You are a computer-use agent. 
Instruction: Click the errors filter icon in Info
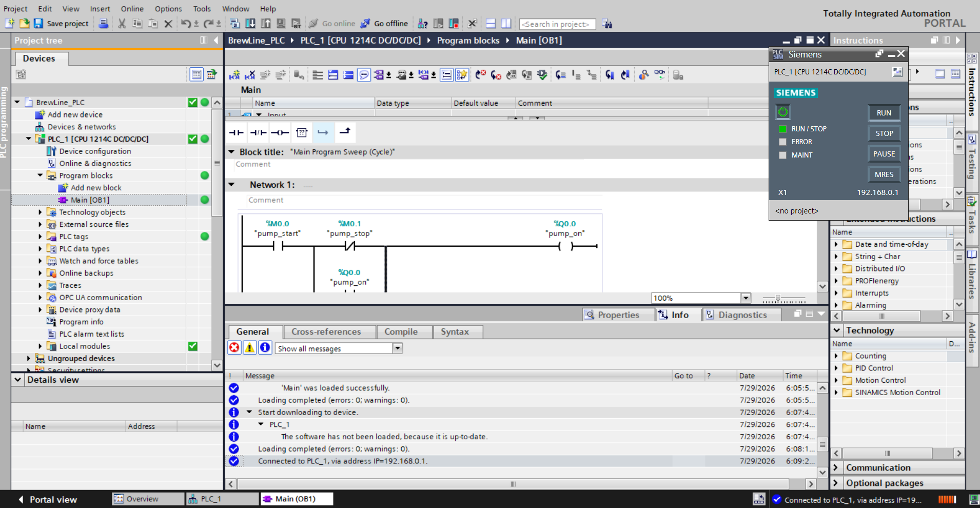234,348
